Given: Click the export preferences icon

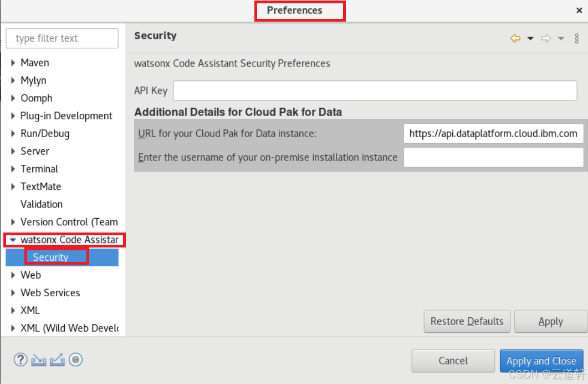Looking at the screenshot, I should [x=57, y=360].
